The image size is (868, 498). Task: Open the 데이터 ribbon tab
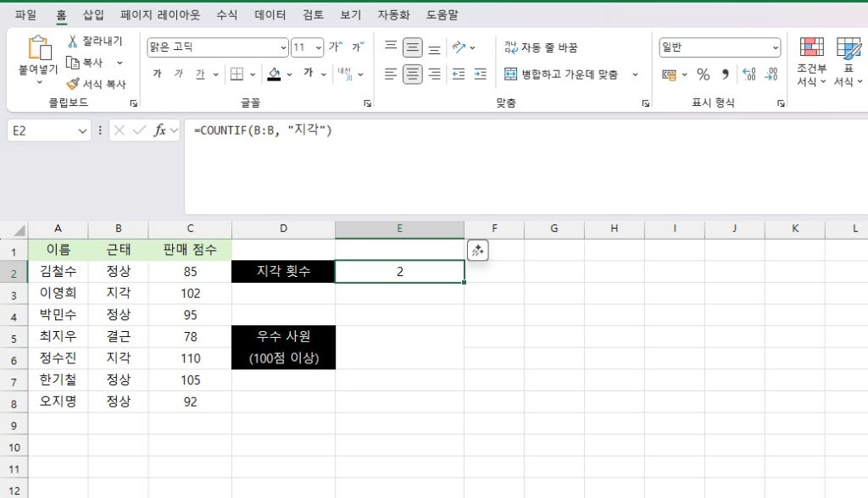pos(270,15)
